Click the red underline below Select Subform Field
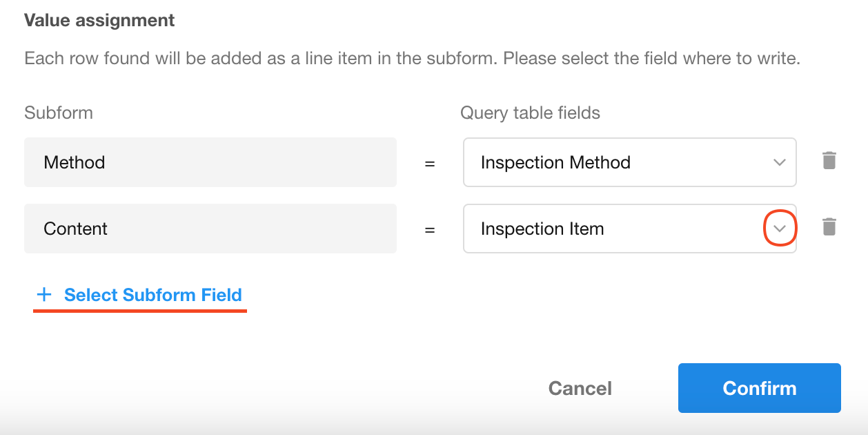Screen dimensions: 868x435 [x=139, y=311]
